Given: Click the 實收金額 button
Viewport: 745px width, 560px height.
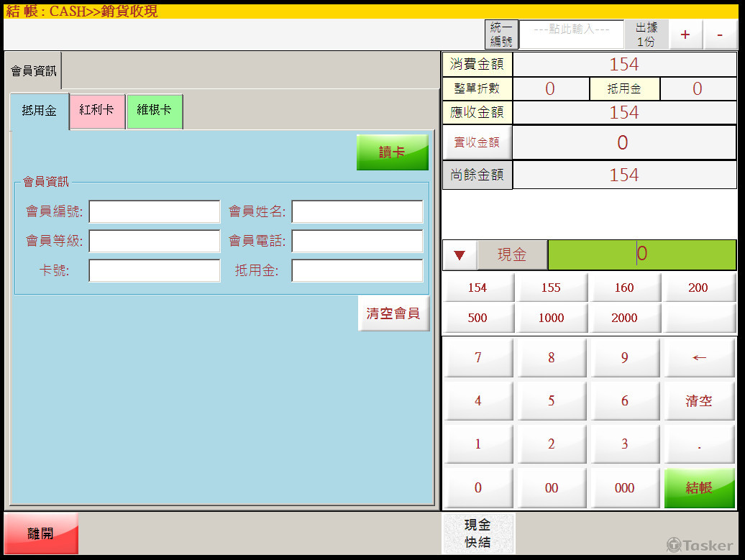Looking at the screenshot, I should (x=476, y=142).
